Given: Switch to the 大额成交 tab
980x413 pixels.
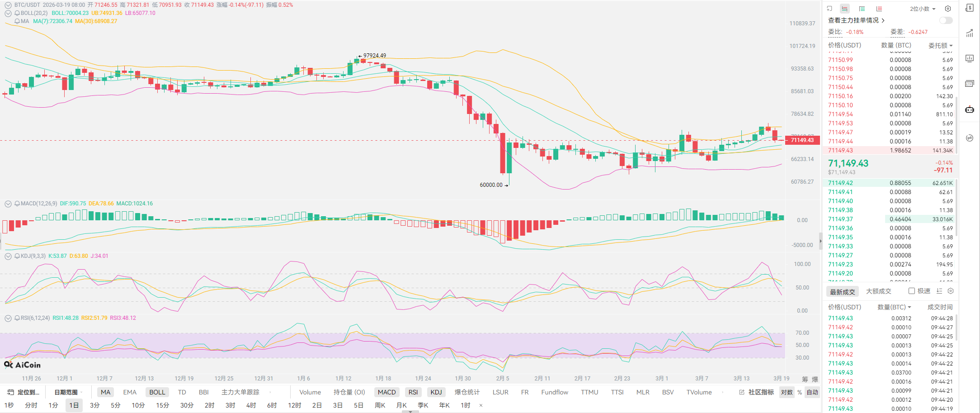Looking at the screenshot, I should pyautogui.click(x=878, y=291).
